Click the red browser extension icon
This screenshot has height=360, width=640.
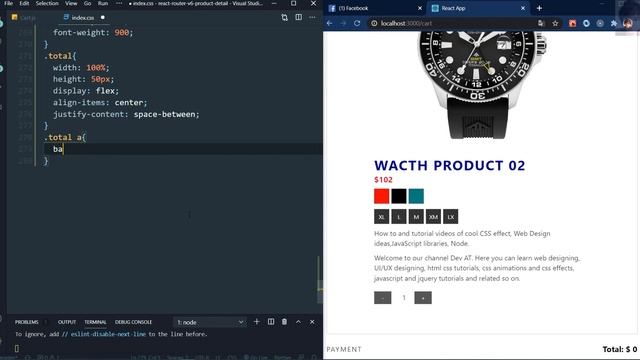pos(572,23)
